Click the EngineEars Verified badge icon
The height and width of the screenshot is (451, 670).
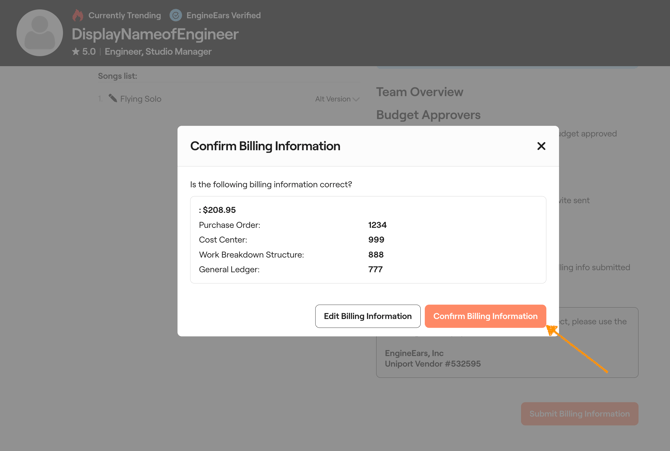pos(176,15)
